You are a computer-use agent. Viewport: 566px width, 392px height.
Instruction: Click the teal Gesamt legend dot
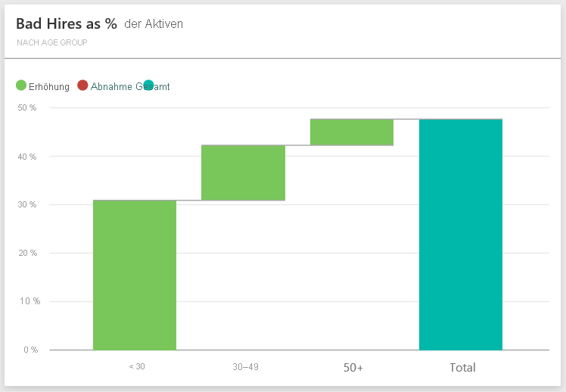(148, 86)
